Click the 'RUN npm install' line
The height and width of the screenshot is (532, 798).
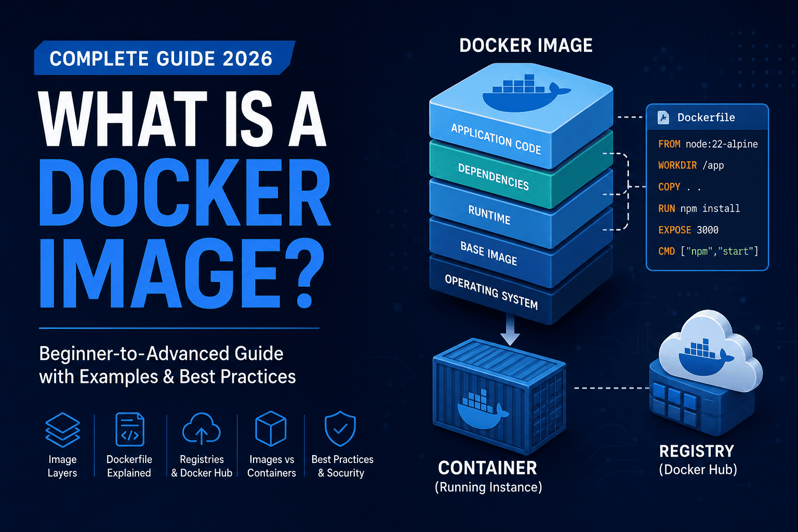[699, 208]
